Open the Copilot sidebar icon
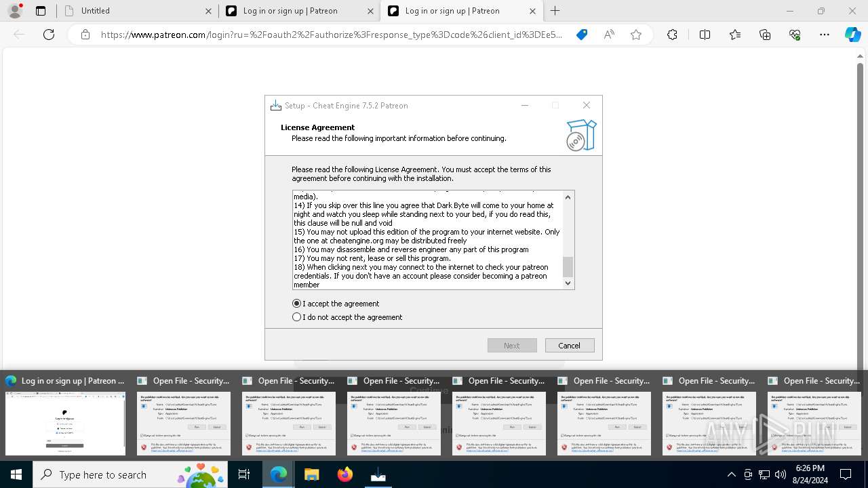 [853, 35]
